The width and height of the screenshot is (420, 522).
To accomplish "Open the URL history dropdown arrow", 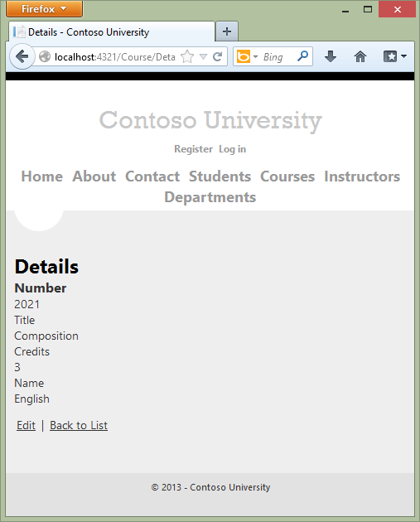I will [x=203, y=57].
